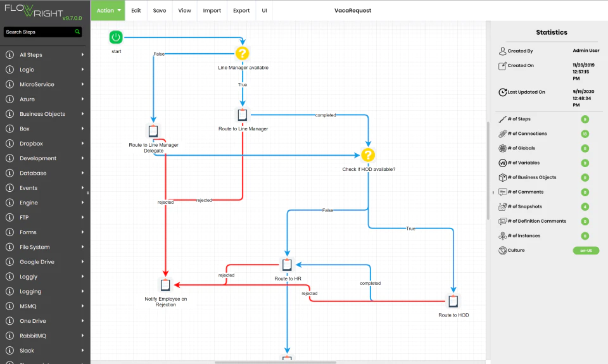608x364 pixels.
Task: Click the Culture globe icon
Action: click(x=502, y=251)
